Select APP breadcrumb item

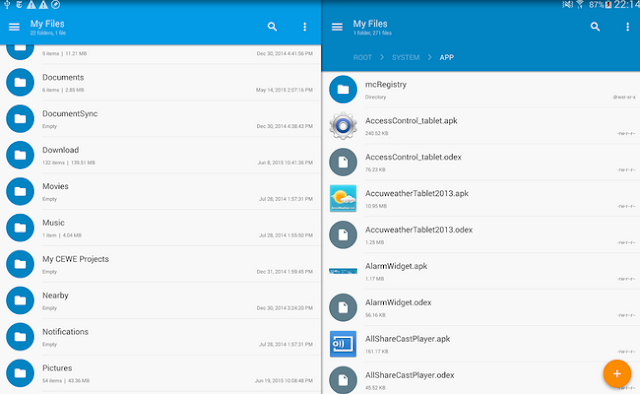(447, 58)
